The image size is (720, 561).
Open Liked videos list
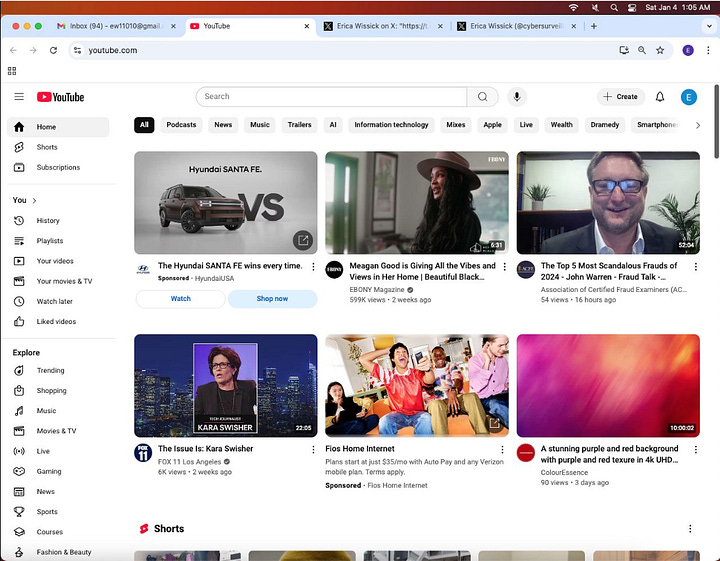pyautogui.click(x=58, y=321)
